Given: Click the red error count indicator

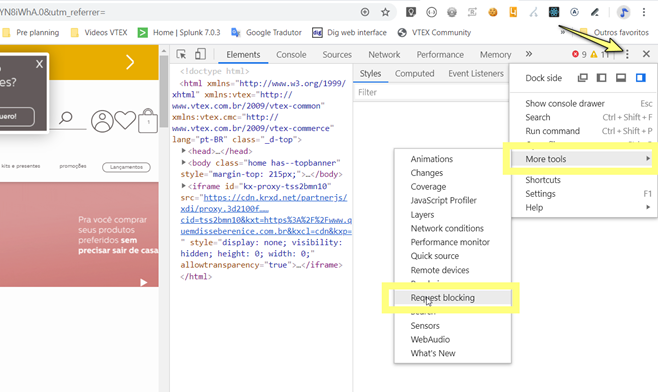Looking at the screenshot, I should point(579,54).
